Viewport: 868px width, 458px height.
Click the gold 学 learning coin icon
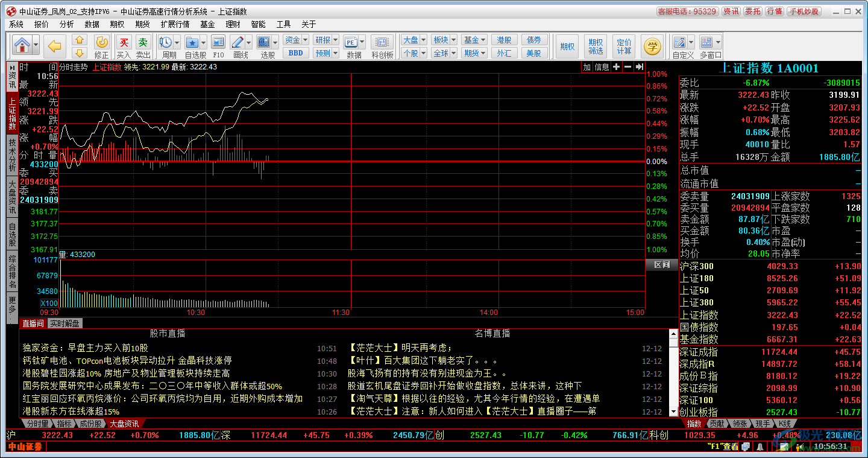[x=652, y=46]
